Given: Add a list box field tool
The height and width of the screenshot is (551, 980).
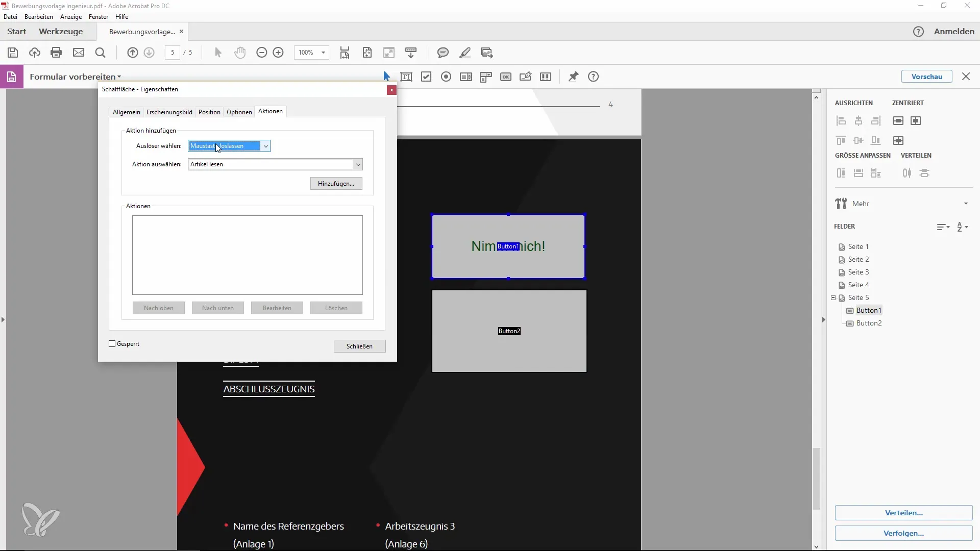Looking at the screenshot, I should pos(466,77).
